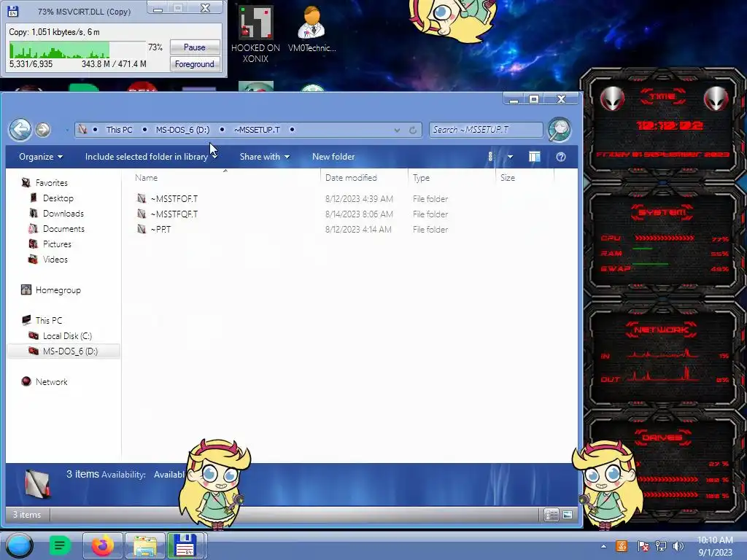This screenshot has height=560, width=747.
Task: Open the taskbar clock and date
Action: click(715, 546)
